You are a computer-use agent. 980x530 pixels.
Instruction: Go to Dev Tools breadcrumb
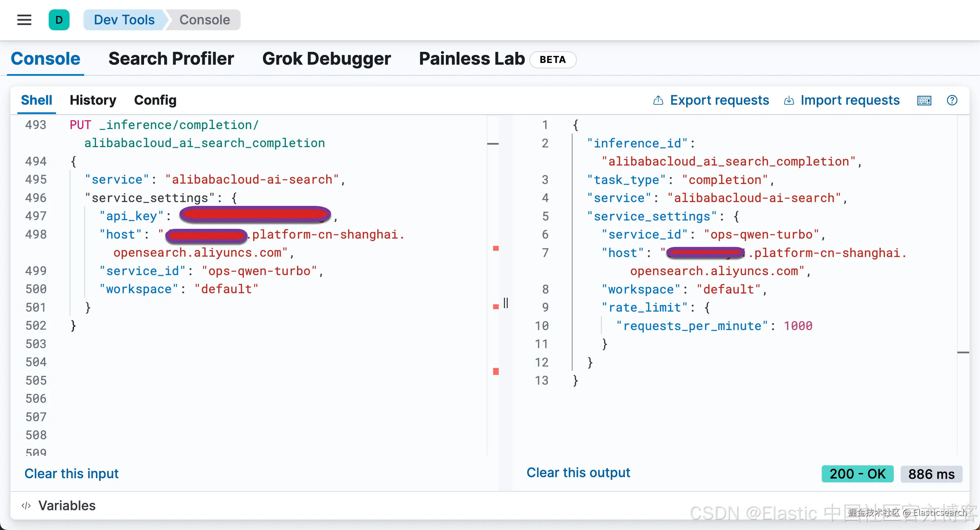(x=124, y=20)
